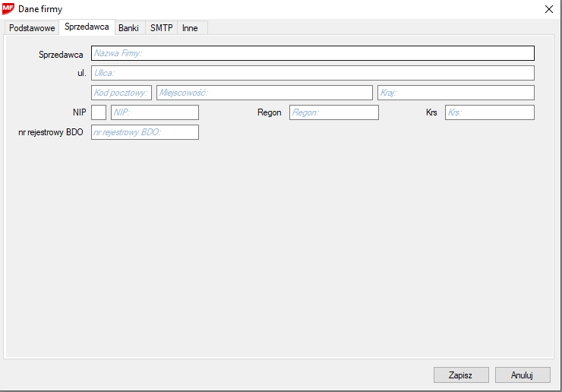Click into the Kraj field
Screen dimensions: 562x392
(x=456, y=93)
